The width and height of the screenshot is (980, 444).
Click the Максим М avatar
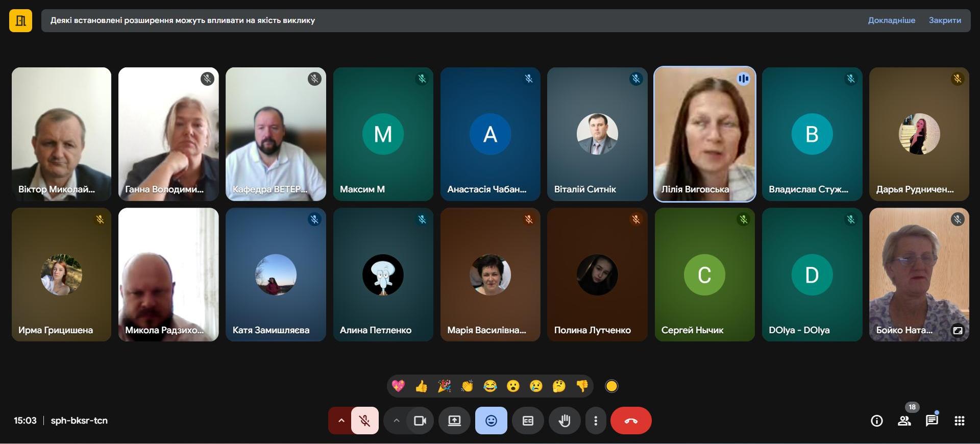pyautogui.click(x=383, y=134)
